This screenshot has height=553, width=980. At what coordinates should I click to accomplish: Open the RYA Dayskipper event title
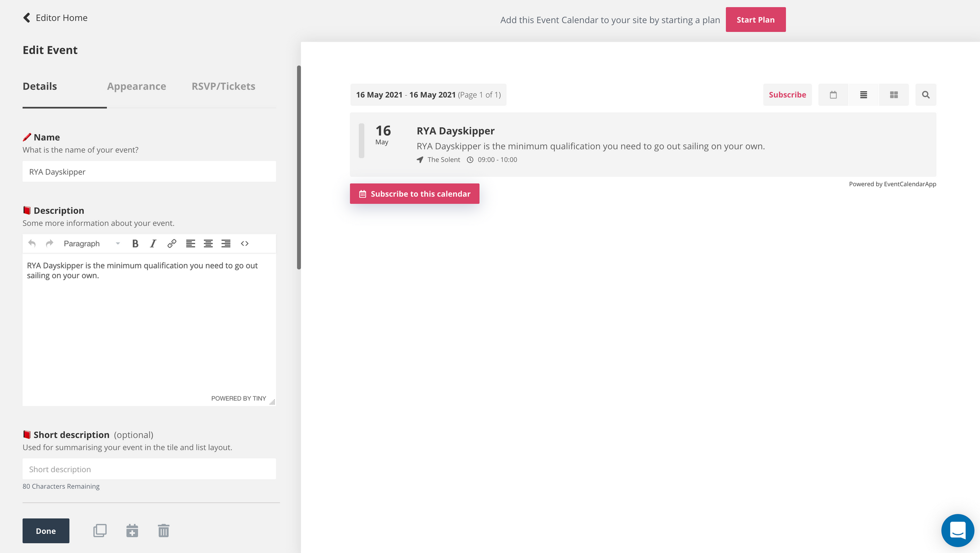456,131
